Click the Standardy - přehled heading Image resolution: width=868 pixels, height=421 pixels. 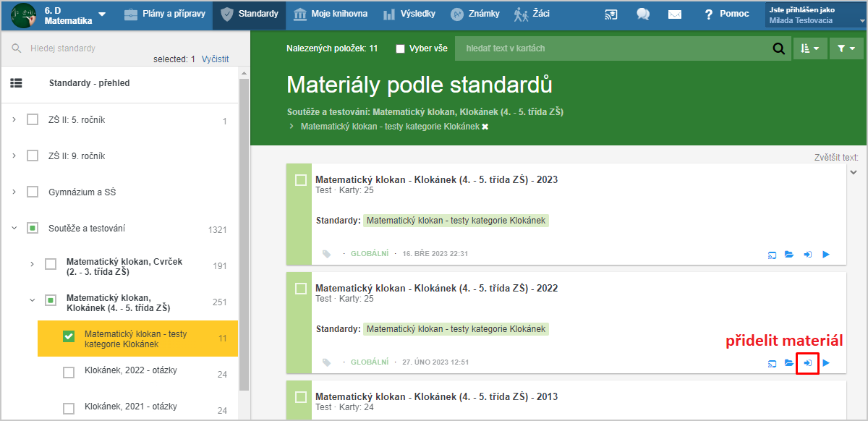click(x=90, y=83)
